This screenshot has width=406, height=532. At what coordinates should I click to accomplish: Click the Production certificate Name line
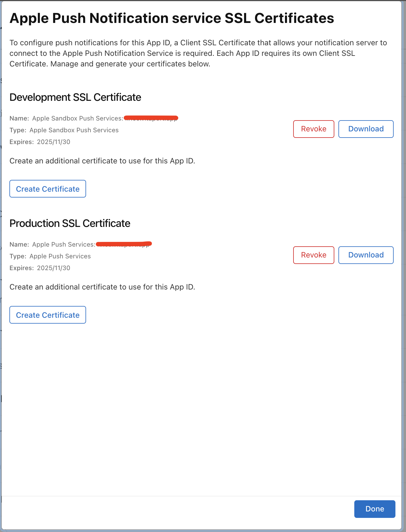point(81,244)
